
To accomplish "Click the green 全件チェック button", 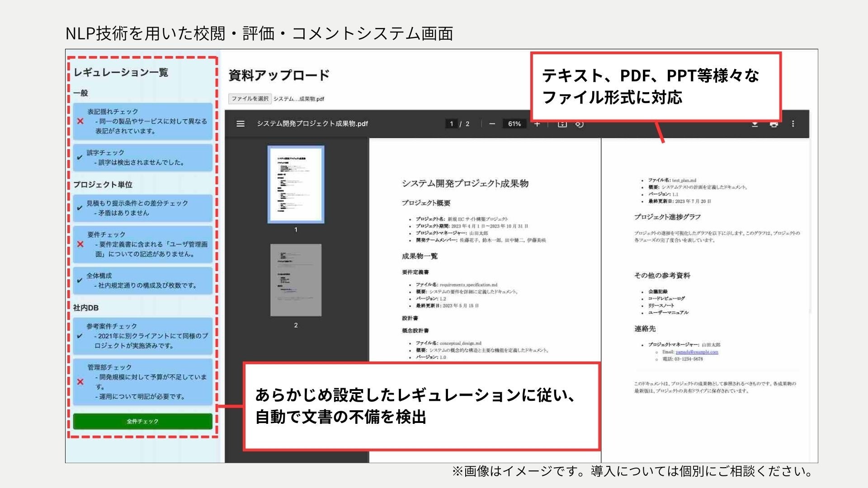I will coord(142,421).
